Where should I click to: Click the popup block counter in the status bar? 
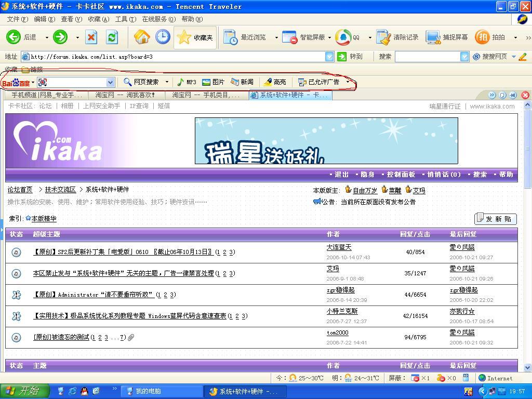point(420,378)
